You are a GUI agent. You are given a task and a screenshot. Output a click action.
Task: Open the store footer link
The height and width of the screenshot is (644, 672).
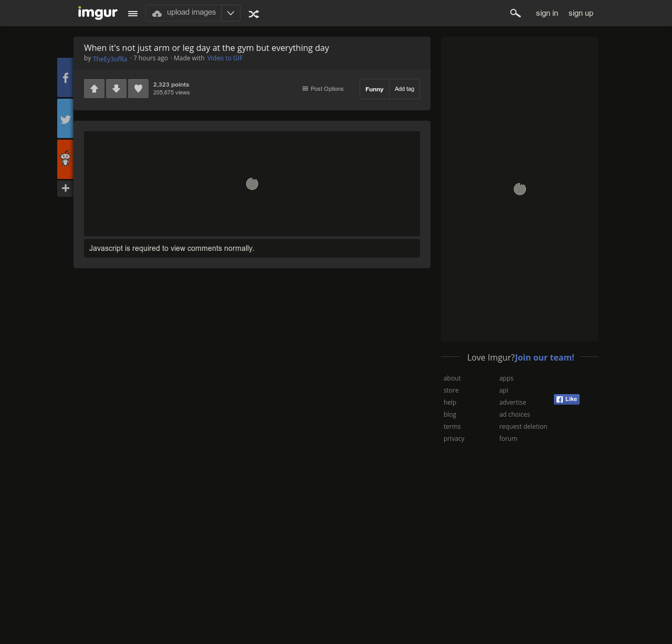pos(451,390)
